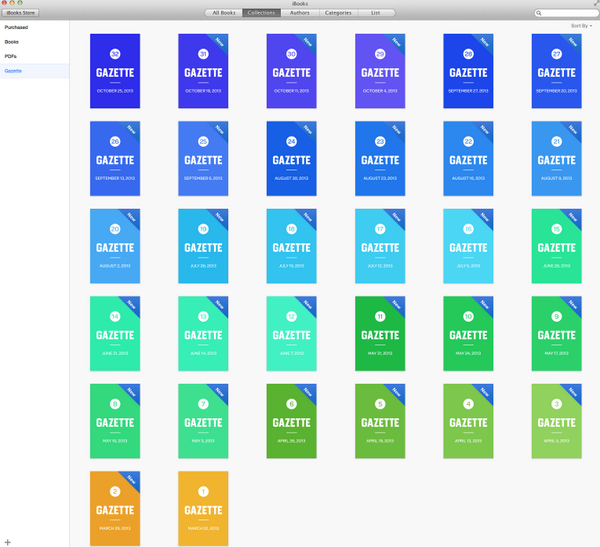Switch to the All Books tab

(x=224, y=13)
